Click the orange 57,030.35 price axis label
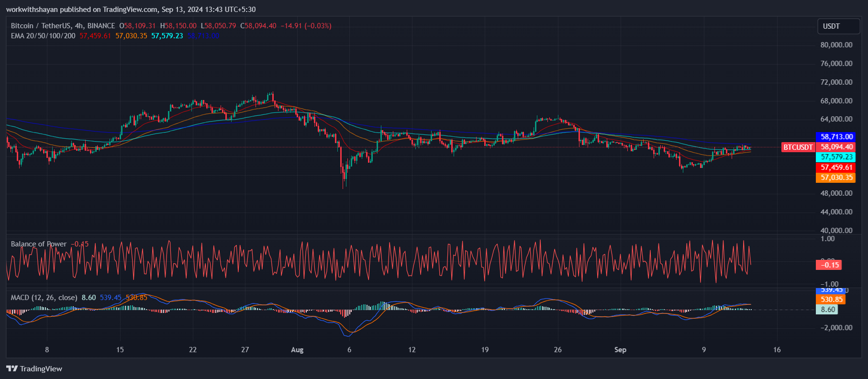Screen dimensions: 868x379 pyautogui.click(x=836, y=178)
